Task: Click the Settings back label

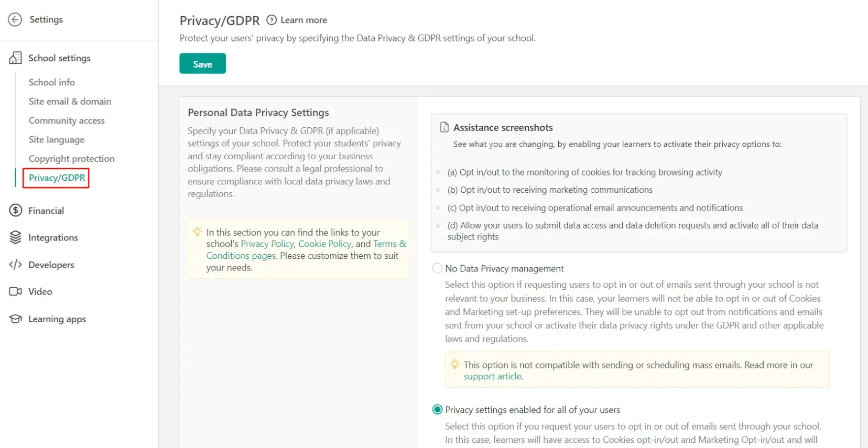Action: (x=46, y=19)
